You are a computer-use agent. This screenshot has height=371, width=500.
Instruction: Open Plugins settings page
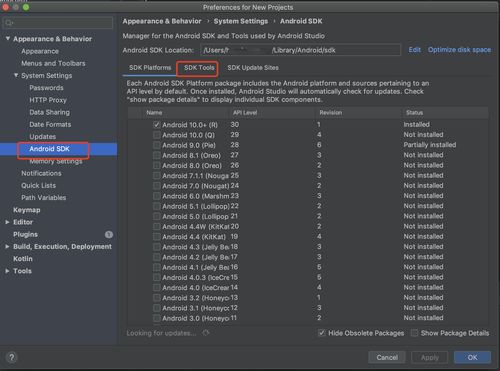click(25, 234)
